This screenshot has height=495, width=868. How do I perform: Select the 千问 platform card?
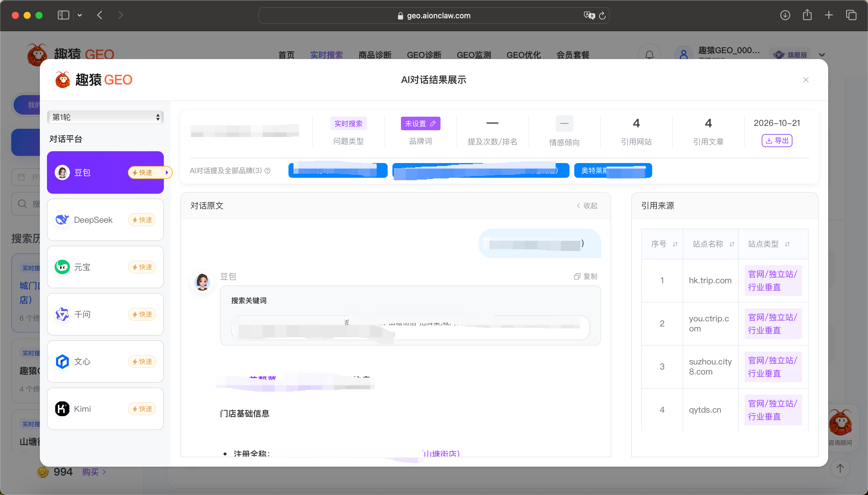[105, 314]
